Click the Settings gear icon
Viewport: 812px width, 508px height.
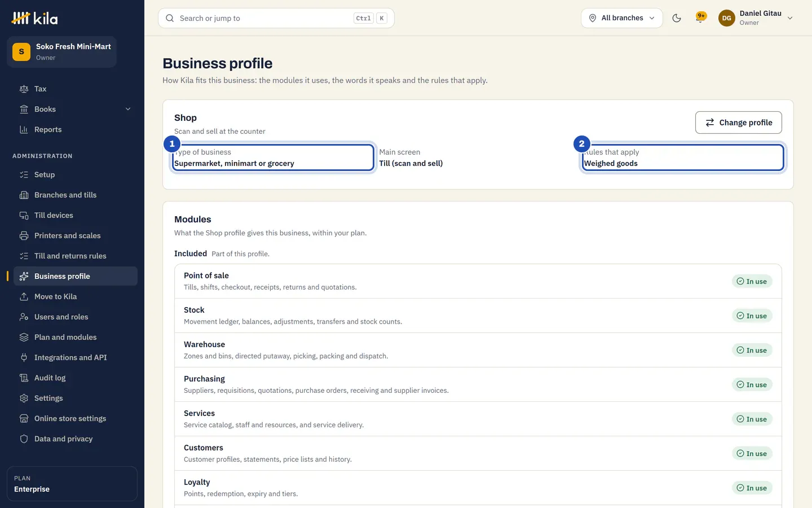(24, 398)
